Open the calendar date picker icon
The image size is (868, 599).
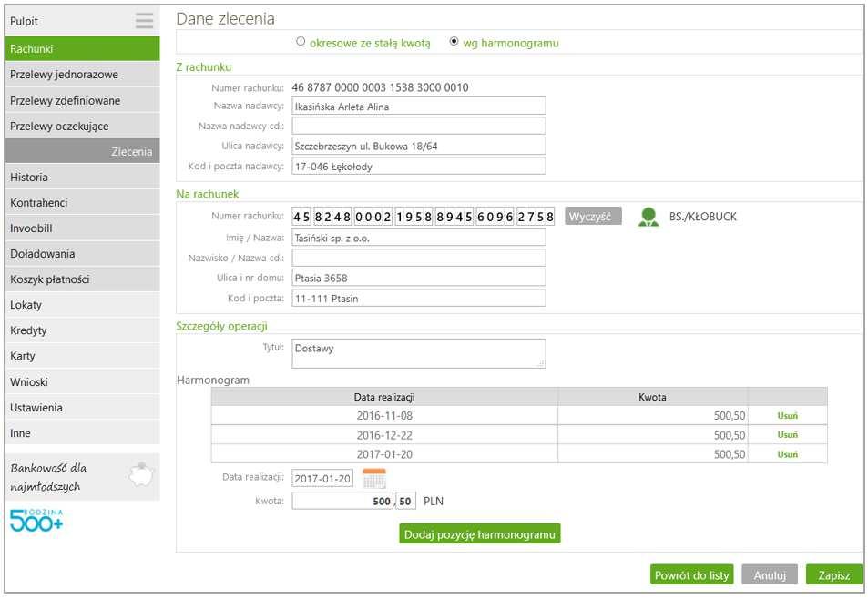click(374, 479)
